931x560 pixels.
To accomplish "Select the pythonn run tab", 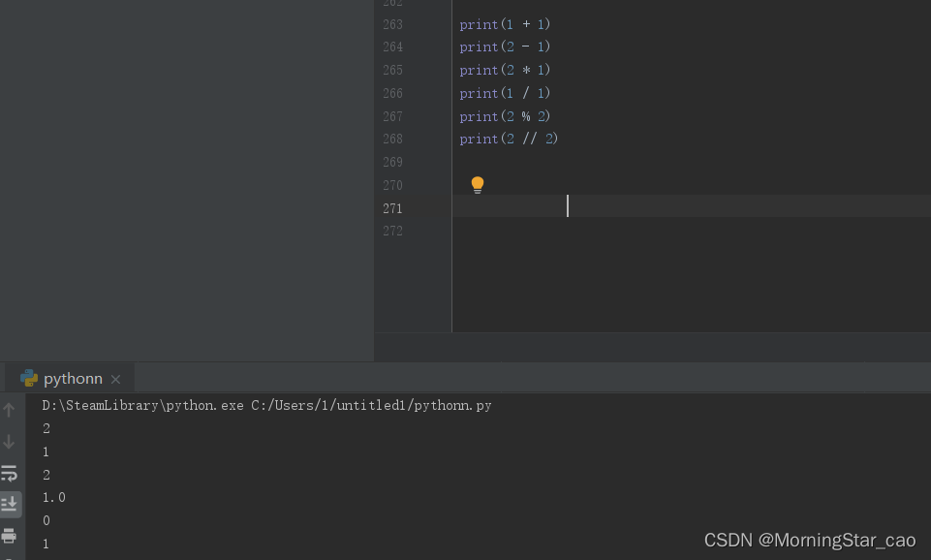I will point(73,379).
